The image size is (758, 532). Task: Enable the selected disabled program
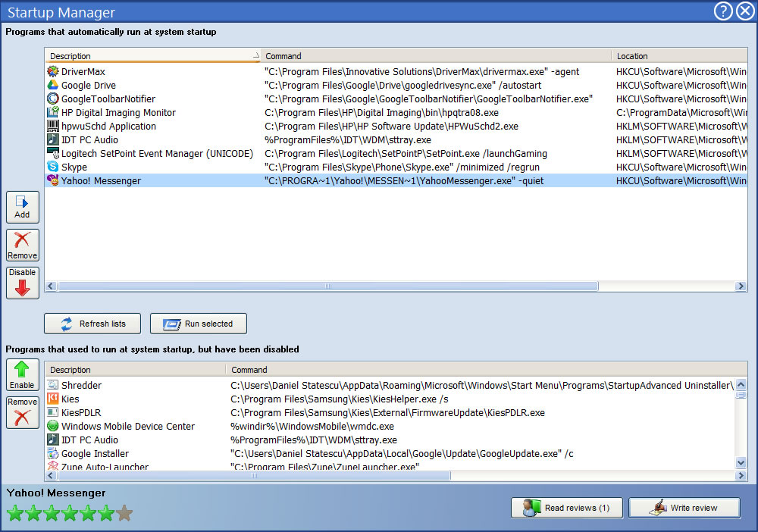[22, 375]
